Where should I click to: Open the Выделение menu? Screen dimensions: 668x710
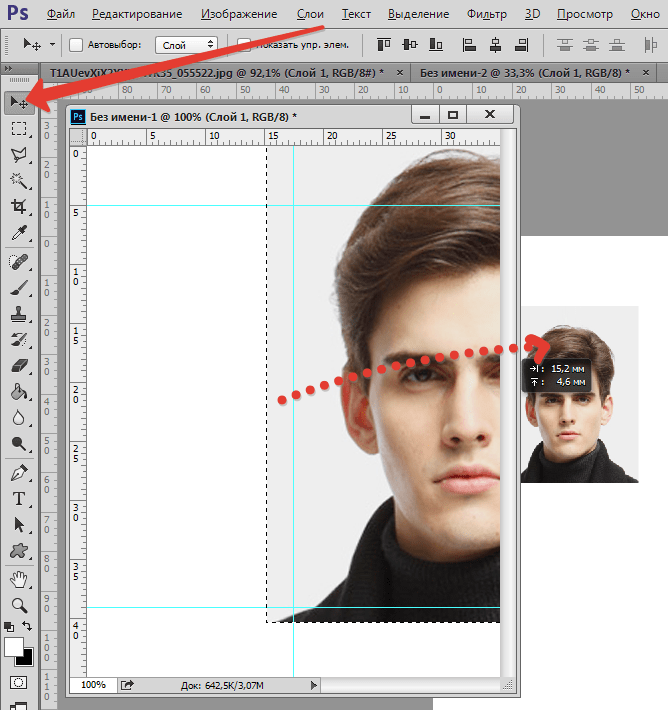pos(418,14)
